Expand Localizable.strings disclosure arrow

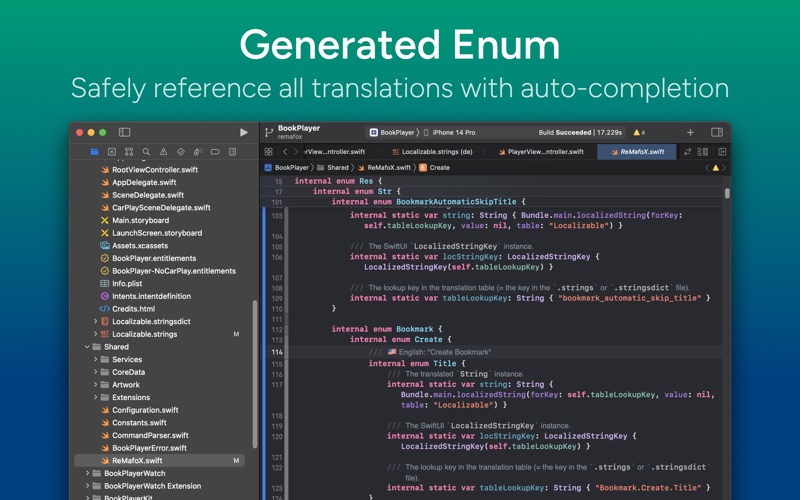[95, 334]
